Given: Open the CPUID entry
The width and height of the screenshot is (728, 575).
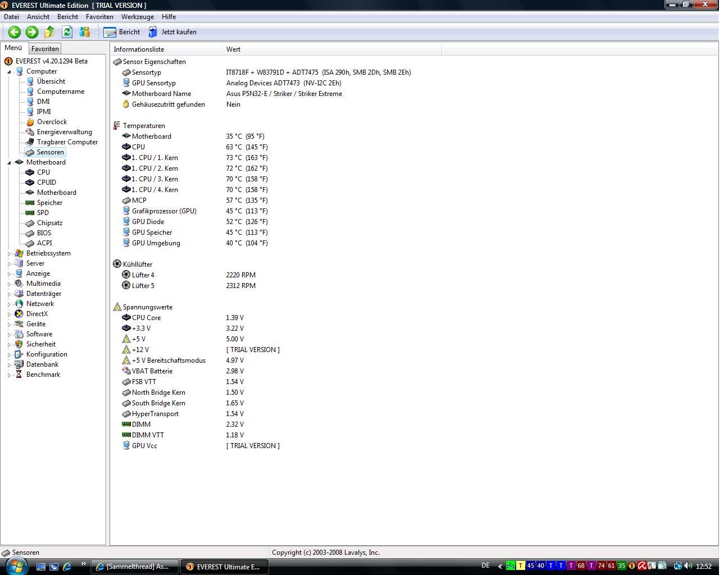Looking at the screenshot, I should pyautogui.click(x=46, y=182).
